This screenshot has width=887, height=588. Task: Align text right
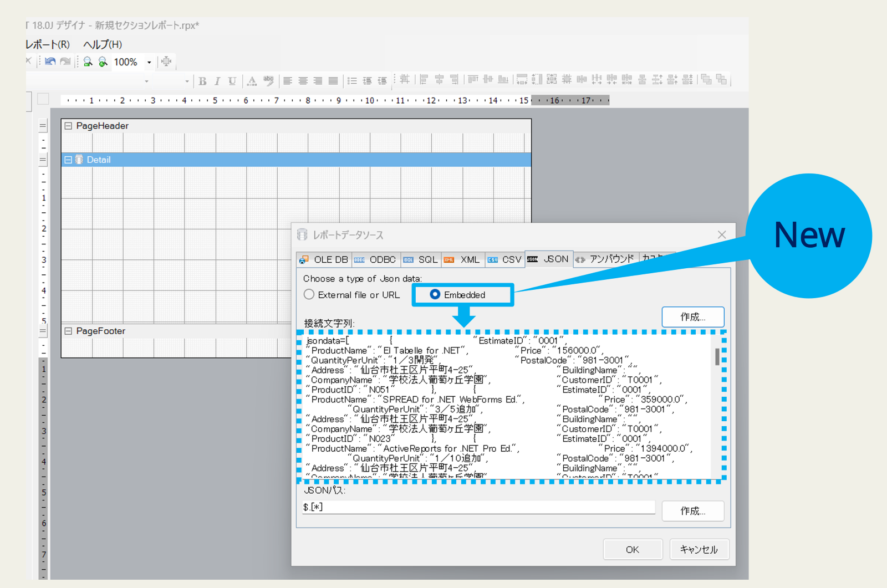318,81
